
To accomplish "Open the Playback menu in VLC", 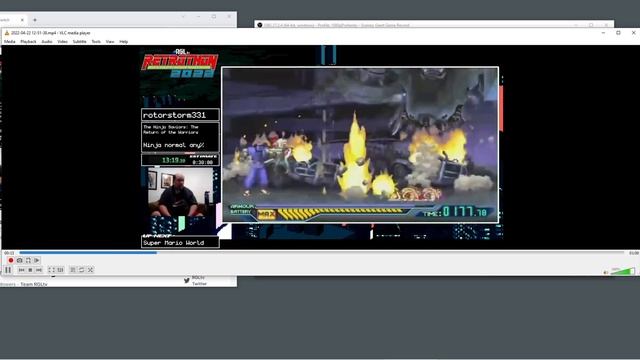I will (x=28, y=42).
